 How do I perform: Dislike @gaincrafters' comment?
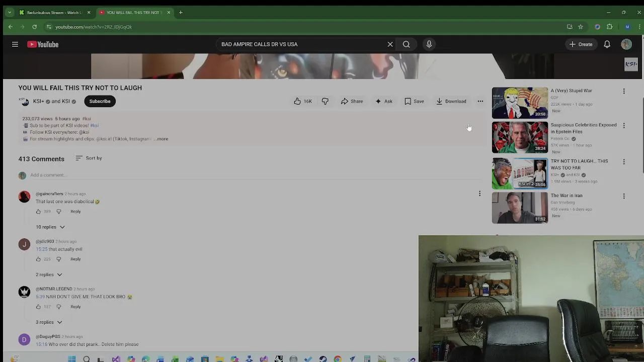[x=58, y=212]
